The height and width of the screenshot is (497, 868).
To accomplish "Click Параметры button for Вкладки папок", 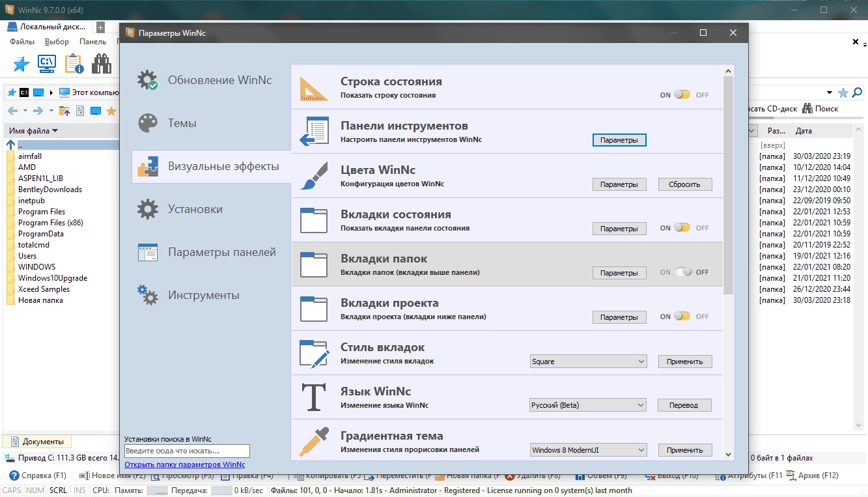I will tap(619, 273).
